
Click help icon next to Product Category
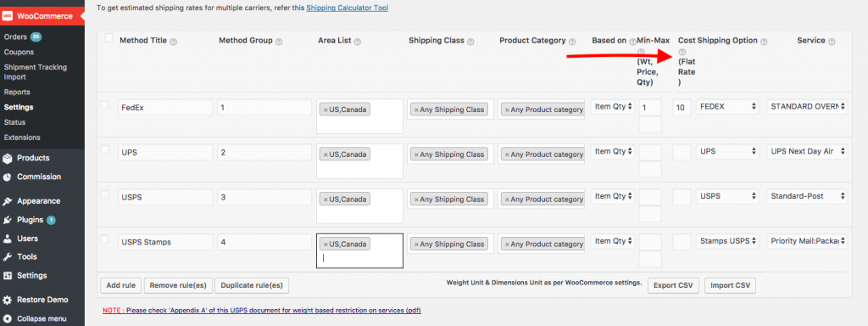(572, 42)
